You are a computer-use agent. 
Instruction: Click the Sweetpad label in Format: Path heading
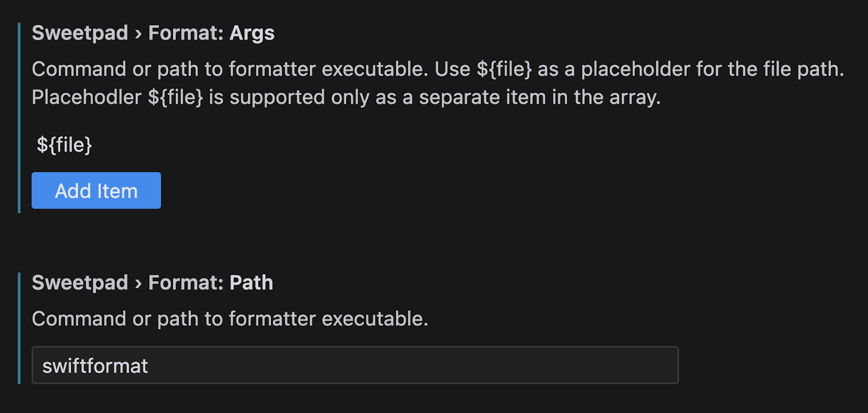[80, 282]
